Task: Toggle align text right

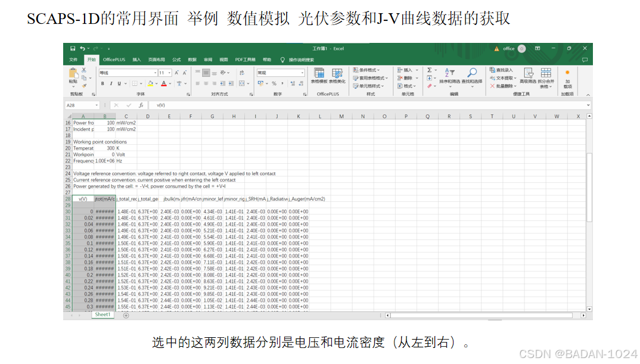Action: [215, 83]
